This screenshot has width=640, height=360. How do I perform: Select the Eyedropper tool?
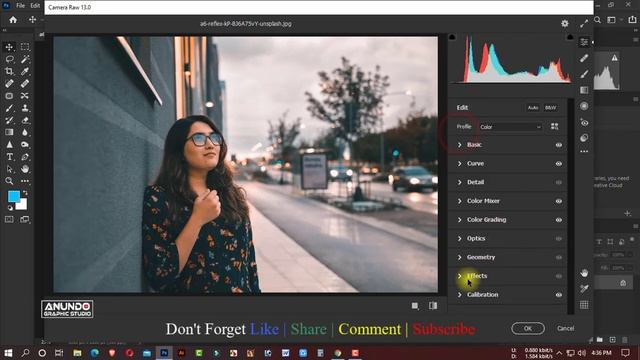coord(25,71)
